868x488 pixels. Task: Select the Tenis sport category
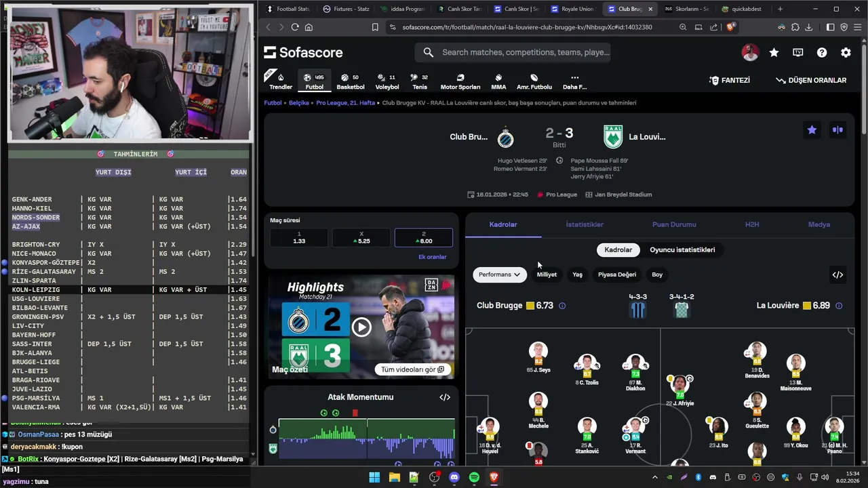click(x=420, y=81)
